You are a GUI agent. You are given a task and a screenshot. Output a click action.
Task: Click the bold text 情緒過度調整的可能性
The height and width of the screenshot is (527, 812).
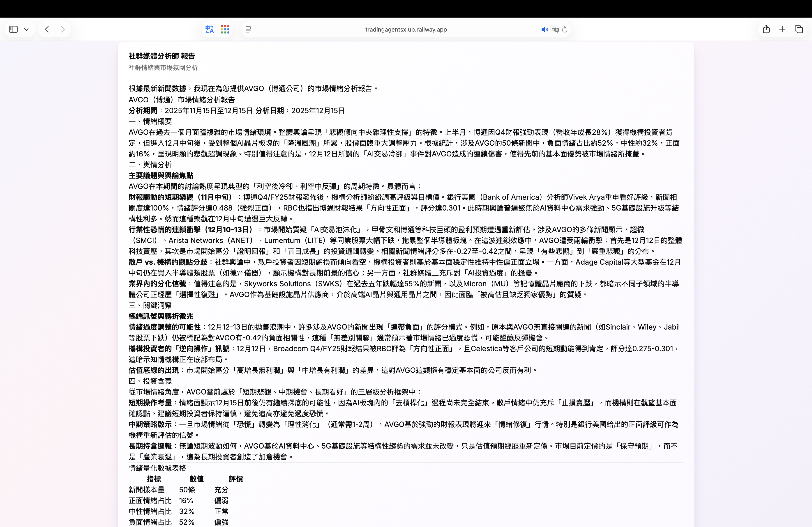click(x=164, y=327)
